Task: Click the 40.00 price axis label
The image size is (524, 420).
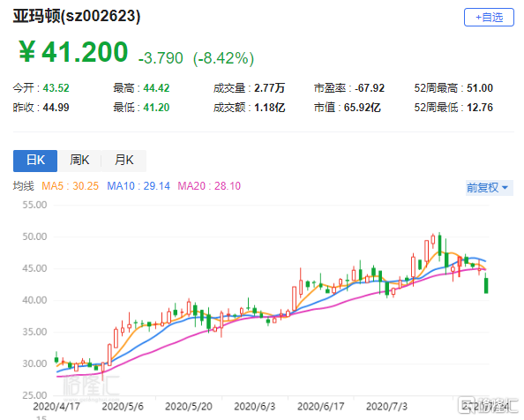Action: pyautogui.click(x=34, y=300)
